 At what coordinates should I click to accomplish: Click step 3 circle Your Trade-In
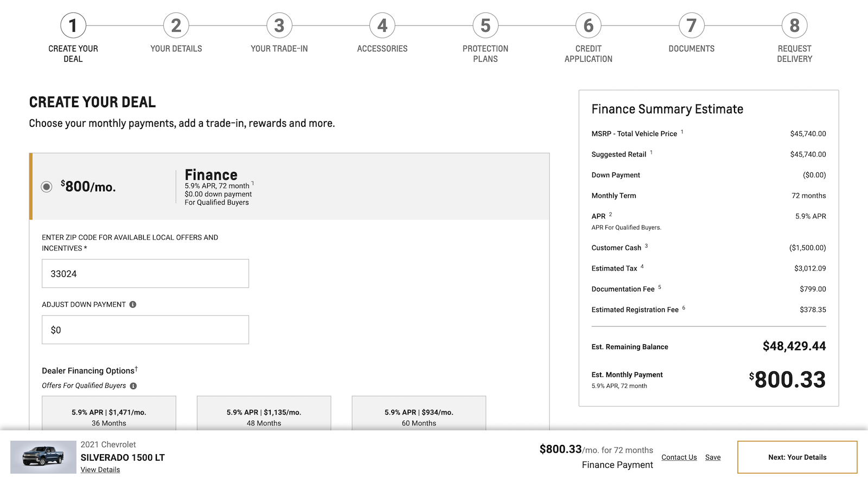[x=279, y=25]
